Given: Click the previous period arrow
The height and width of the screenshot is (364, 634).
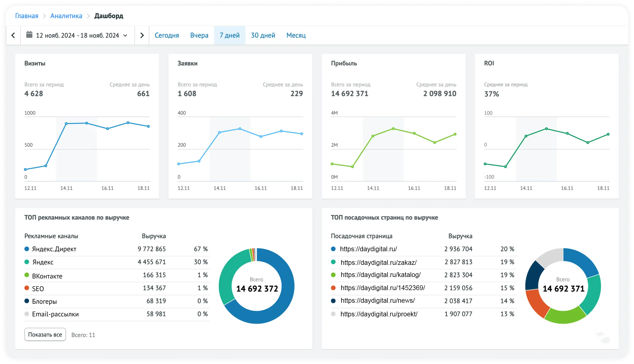Looking at the screenshot, I should tap(13, 35).
